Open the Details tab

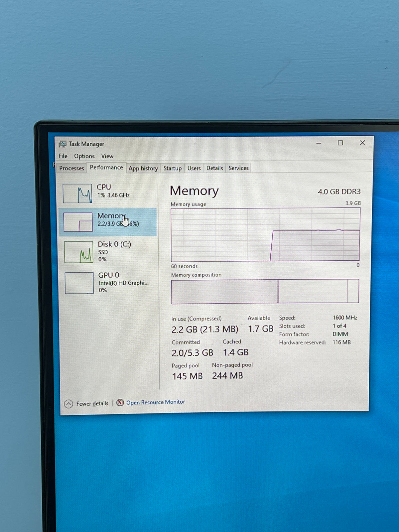point(214,168)
